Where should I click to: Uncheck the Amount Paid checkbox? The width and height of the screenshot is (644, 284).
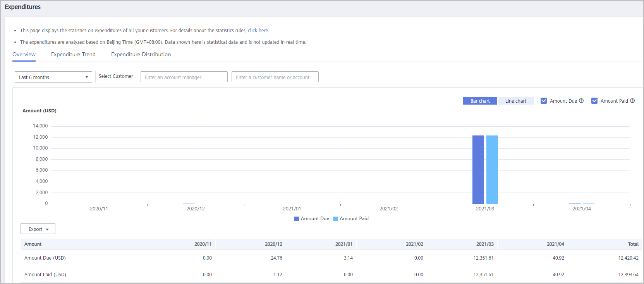click(x=594, y=101)
